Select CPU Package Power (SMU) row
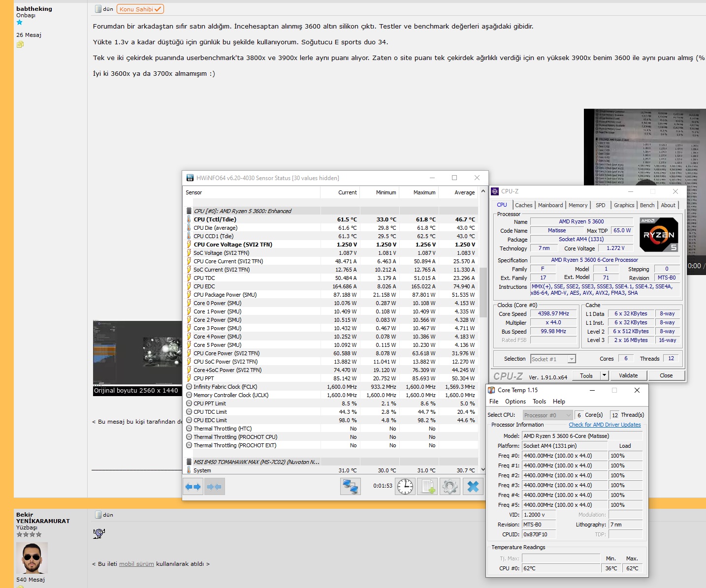 point(331,295)
